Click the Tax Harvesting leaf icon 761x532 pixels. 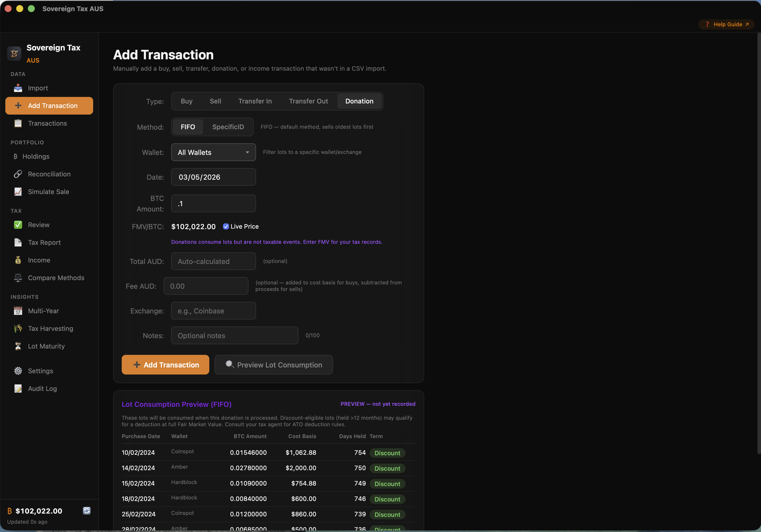18,328
